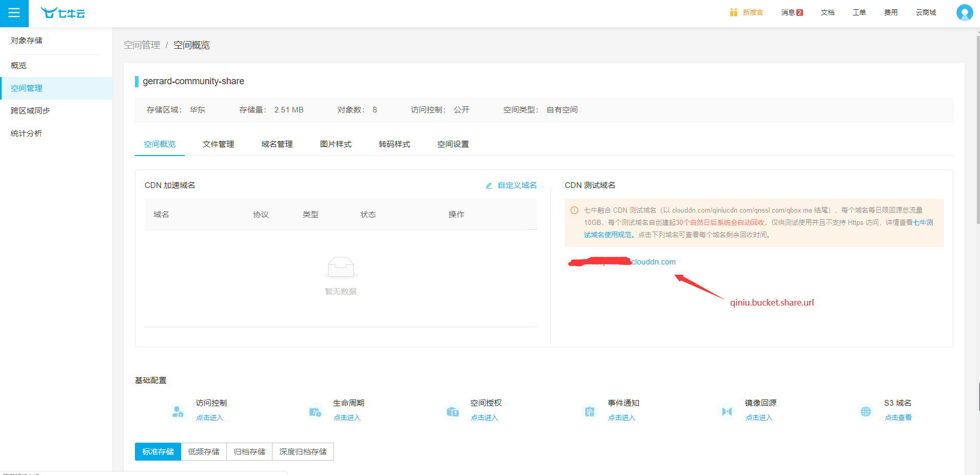Open the 工单 menu item

(x=859, y=12)
